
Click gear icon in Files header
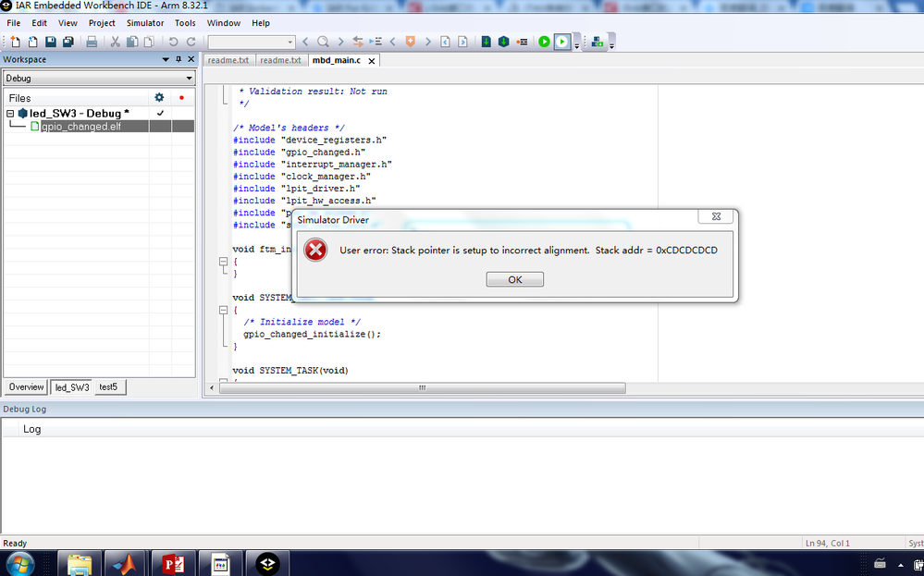pyautogui.click(x=159, y=98)
